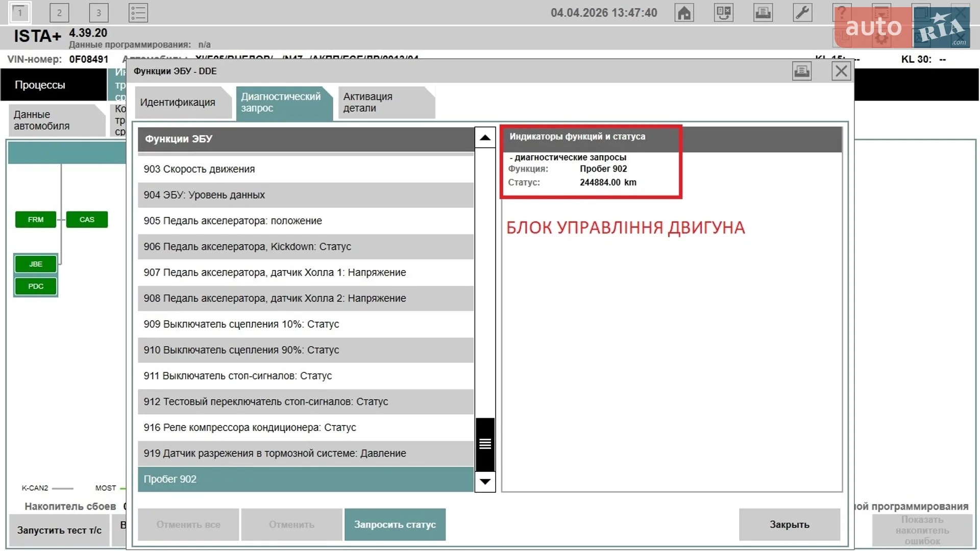Click Запустить тест т/с button
The width and height of the screenshot is (980, 551).
(x=59, y=530)
